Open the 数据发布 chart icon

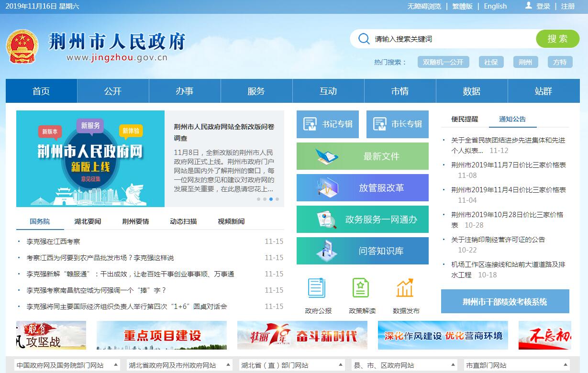pyautogui.click(x=405, y=289)
